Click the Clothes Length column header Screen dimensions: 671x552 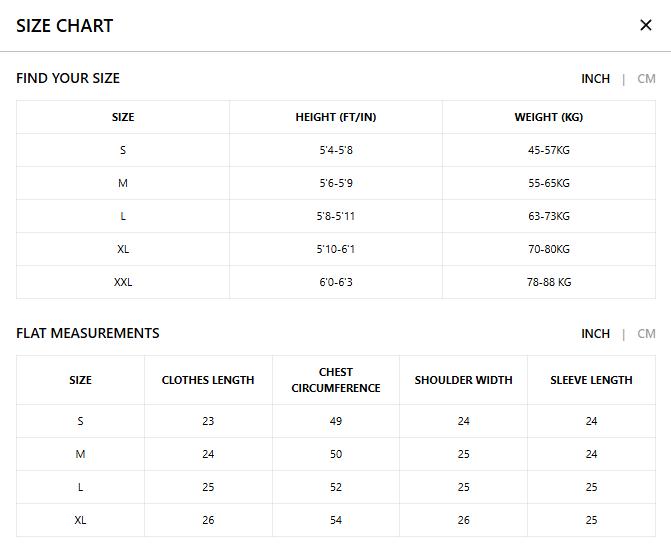208,380
